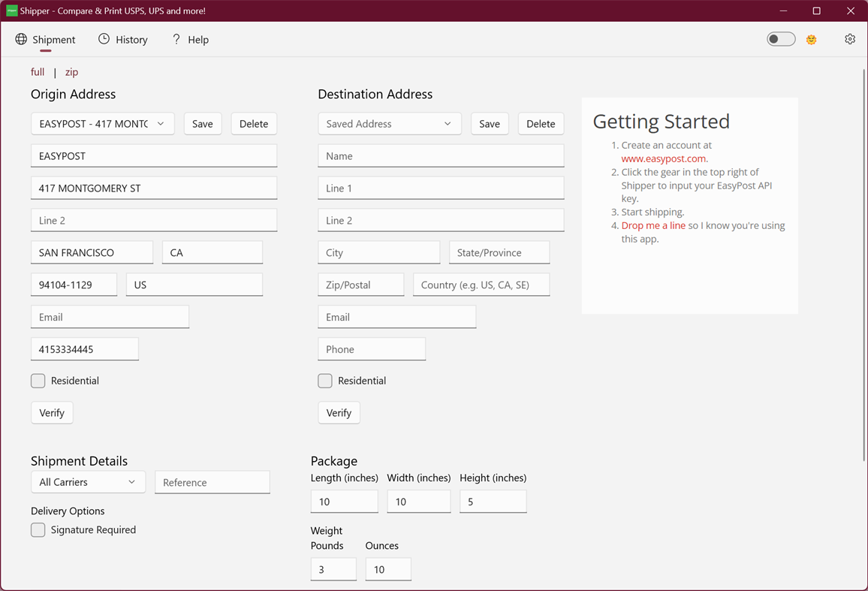The image size is (868, 591).
Task: Visit the www.easypost.com link
Action: point(664,158)
